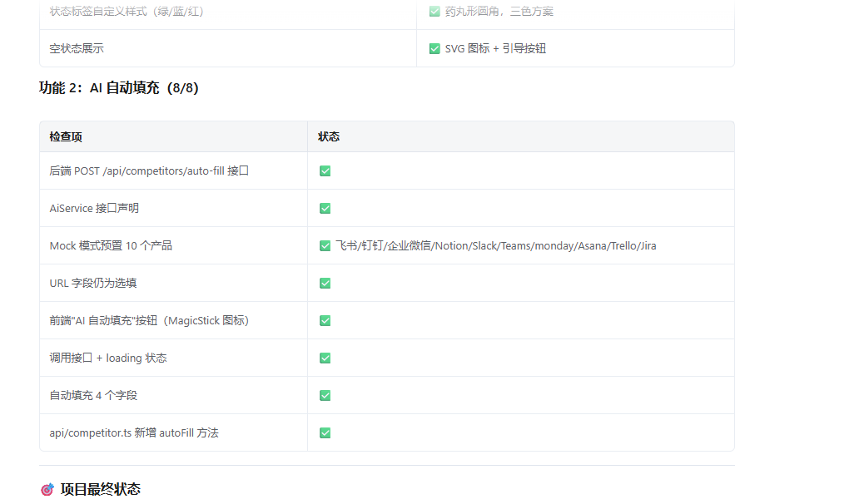Click the api/competitor.ts 新增 autoFill 方法 cell
The height and width of the screenshot is (504, 844).
click(134, 432)
